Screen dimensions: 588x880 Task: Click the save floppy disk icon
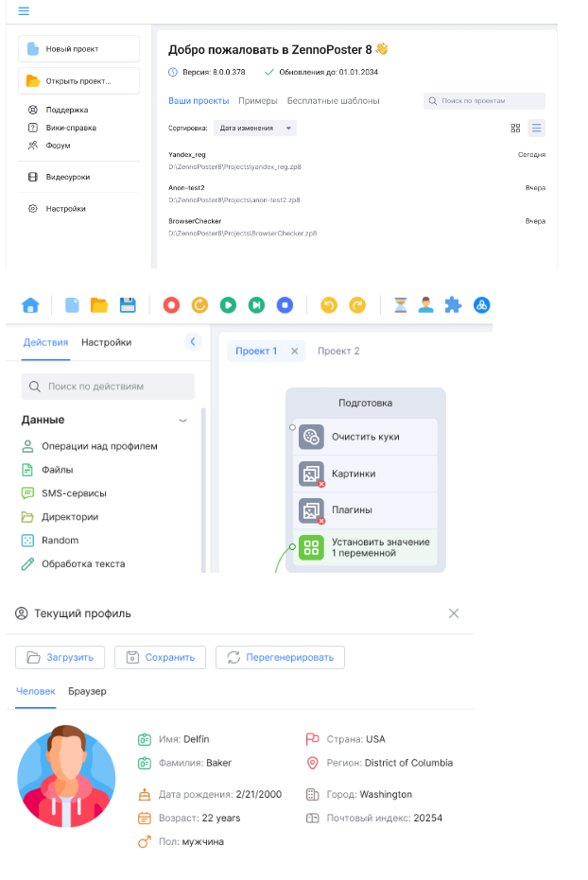[x=128, y=305]
